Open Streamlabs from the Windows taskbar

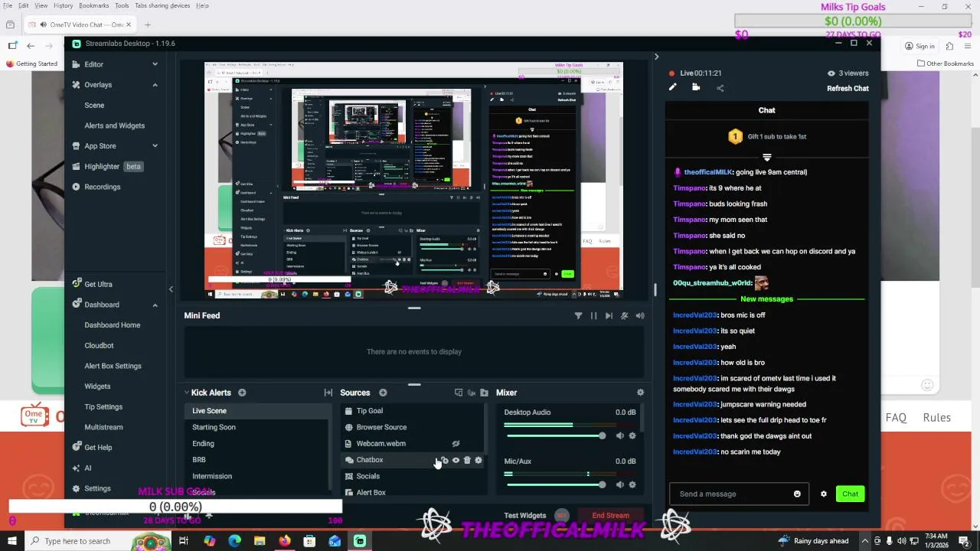click(360, 541)
